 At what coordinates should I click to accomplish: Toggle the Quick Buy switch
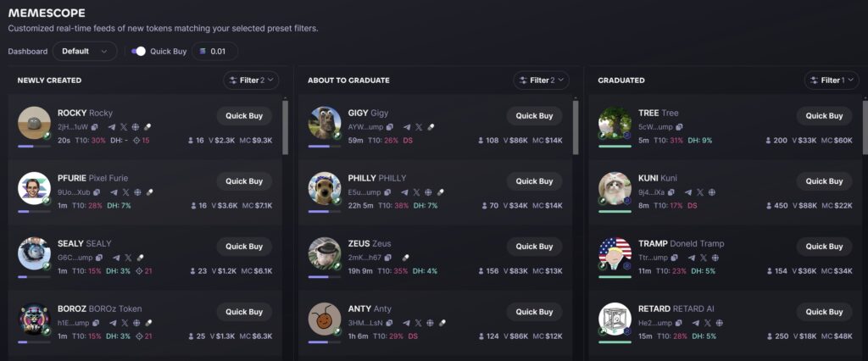138,51
